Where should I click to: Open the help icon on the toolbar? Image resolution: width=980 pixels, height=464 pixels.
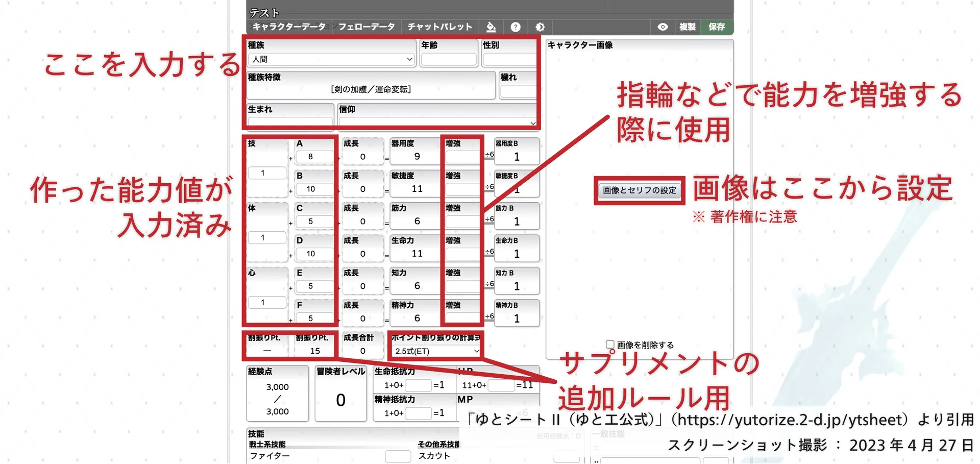pos(515,27)
